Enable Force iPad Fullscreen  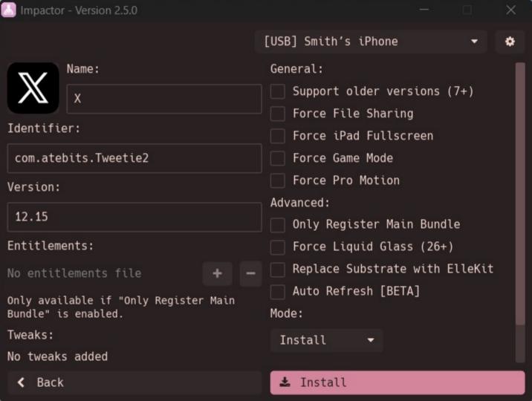[278, 136]
